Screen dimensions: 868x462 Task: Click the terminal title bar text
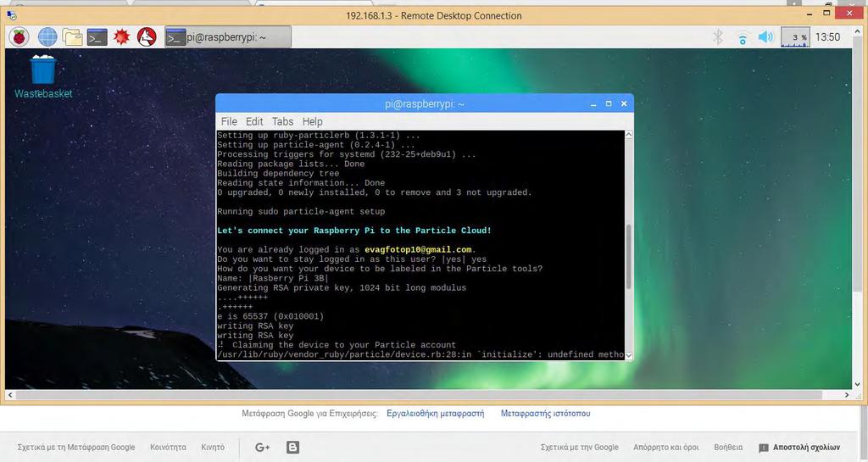coord(425,104)
